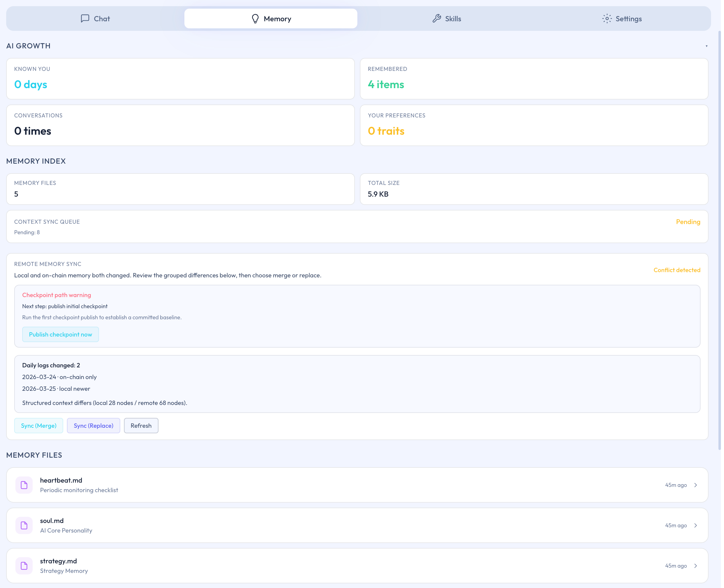
Task: Switch to the Skills tab
Action: pos(453,18)
